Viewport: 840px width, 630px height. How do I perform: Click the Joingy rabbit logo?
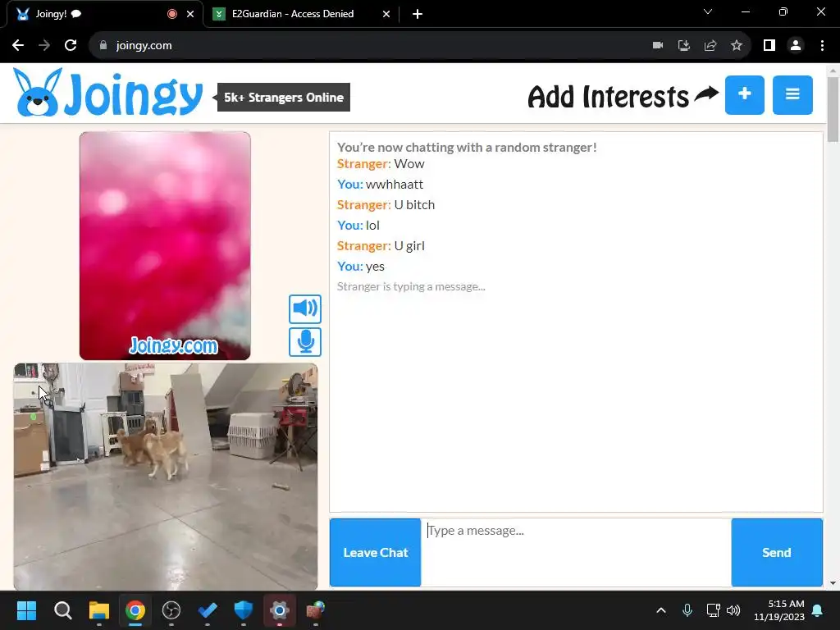point(107,93)
